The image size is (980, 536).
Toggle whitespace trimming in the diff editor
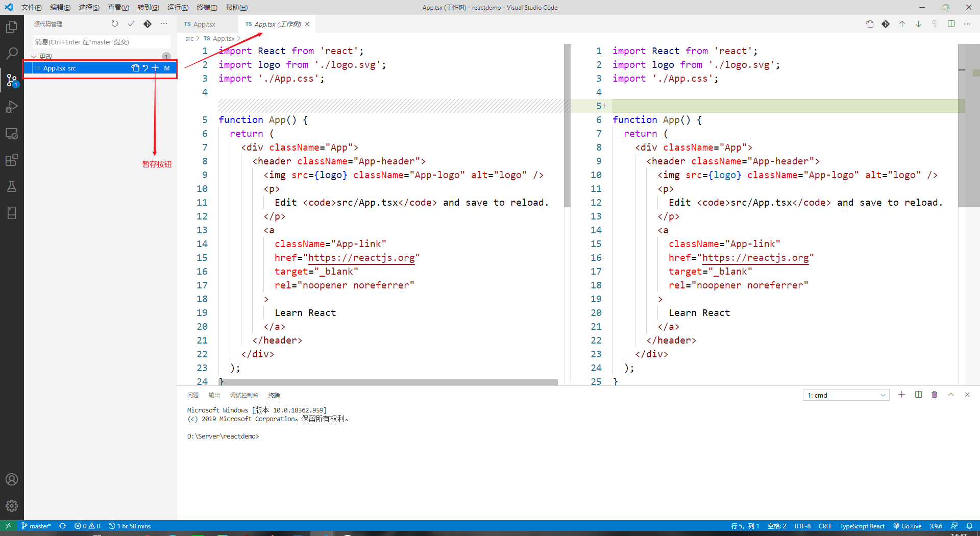935,24
